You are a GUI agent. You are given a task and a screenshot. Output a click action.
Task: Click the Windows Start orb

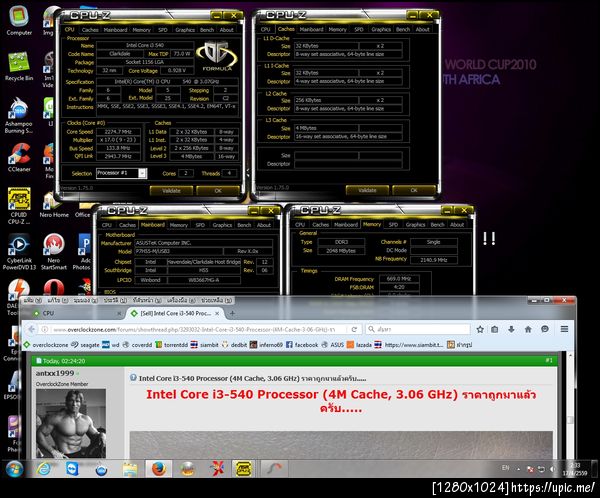coord(15,469)
